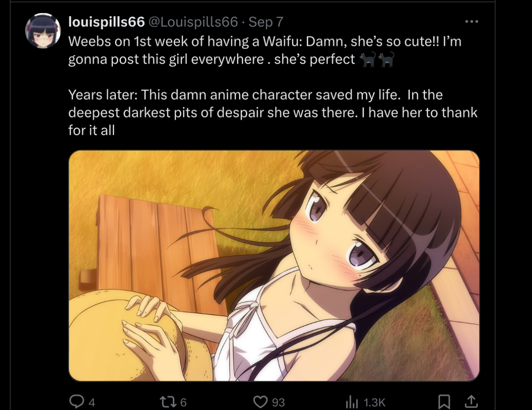Click the black cat emojis in post
532x410 pixels.
pos(377,60)
